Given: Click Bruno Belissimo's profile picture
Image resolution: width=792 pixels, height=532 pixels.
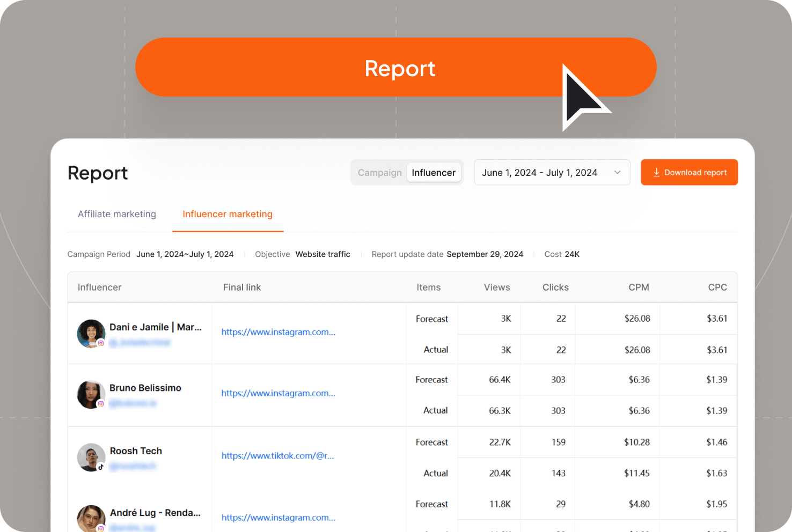Looking at the screenshot, I should coord(91,394).
